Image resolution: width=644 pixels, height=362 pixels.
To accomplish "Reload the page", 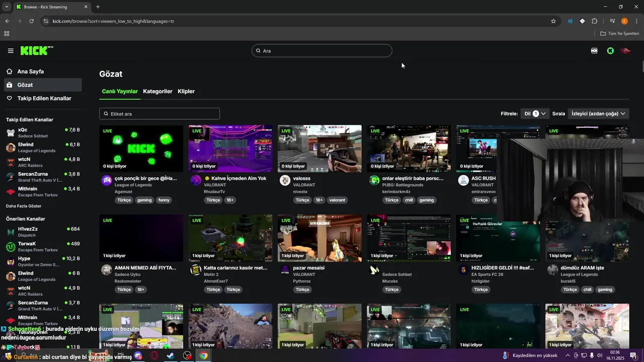I will click(x=31, y=21).
